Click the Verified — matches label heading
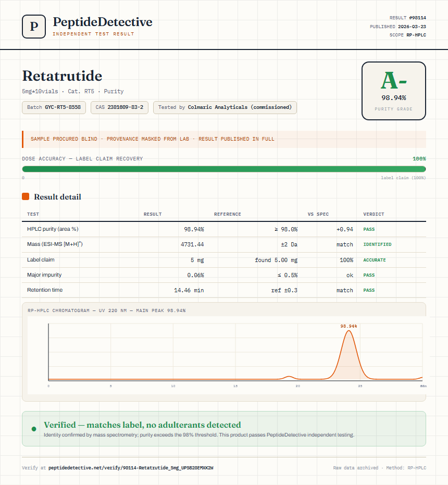This screenshot has height=485, width=448. [142, 425]
